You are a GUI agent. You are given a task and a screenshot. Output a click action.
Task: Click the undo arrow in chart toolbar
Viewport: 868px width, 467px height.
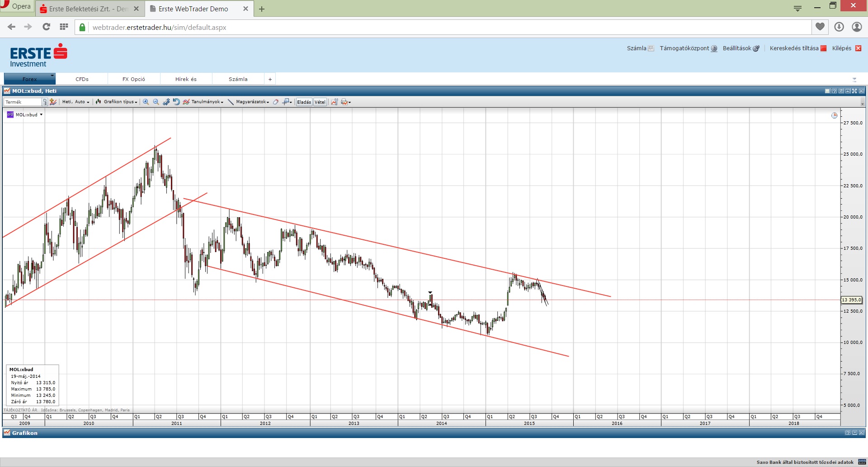[176, 102]
